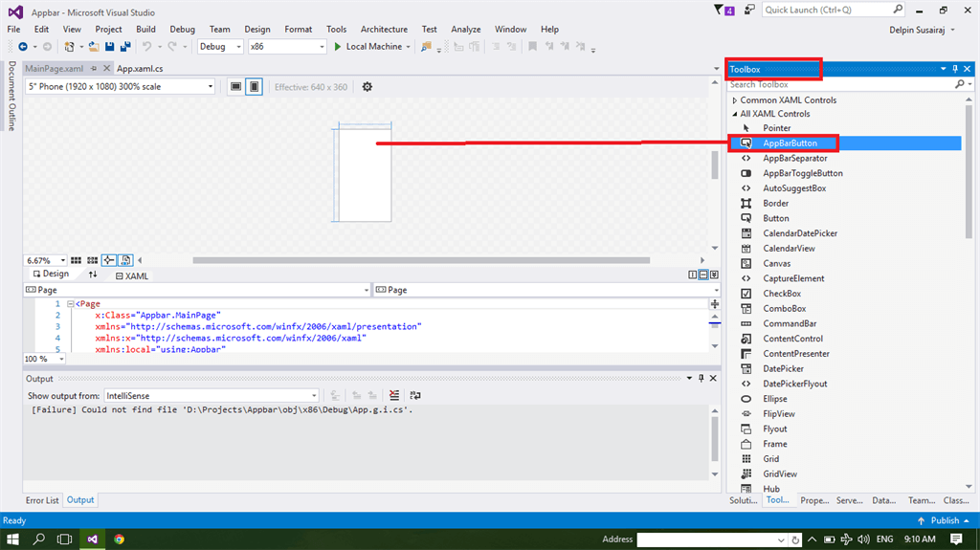This screenshot has width=980, height=550.
Task: Click in the Search Toolbox field
Action: [838, 85]
